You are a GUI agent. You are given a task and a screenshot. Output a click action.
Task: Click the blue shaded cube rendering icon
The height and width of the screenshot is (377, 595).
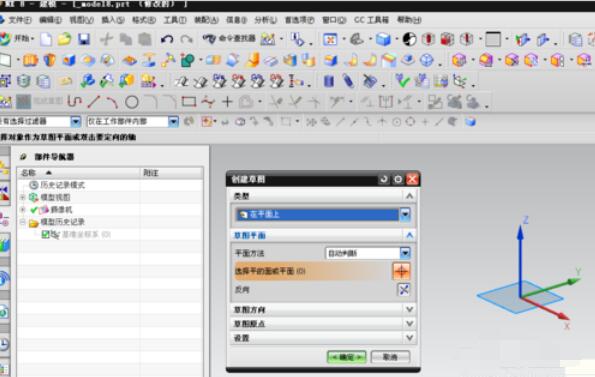click(383, 39)
